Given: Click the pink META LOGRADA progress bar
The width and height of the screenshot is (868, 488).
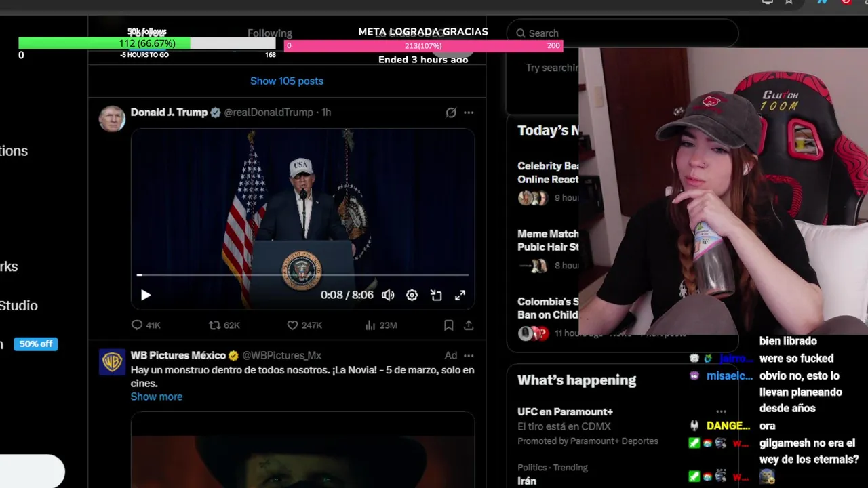Looking at the screenshot, I should (x=423, y=45).
